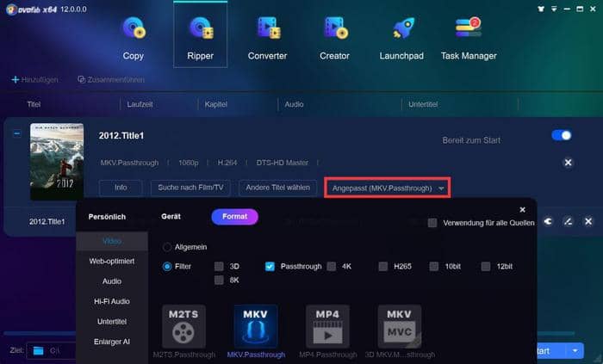This screenshot has height=364, width=603.
Task: Click Zusammenführen merge button
Action: 111,79
